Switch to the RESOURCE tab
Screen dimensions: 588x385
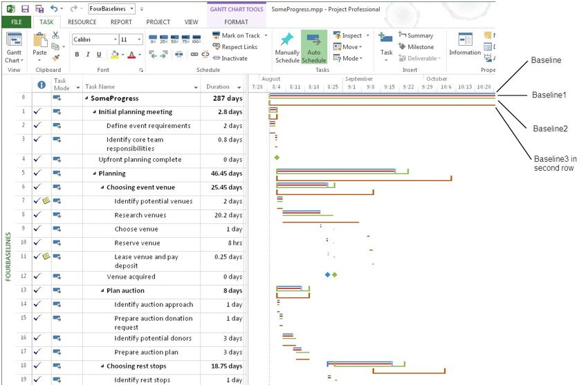82,22
